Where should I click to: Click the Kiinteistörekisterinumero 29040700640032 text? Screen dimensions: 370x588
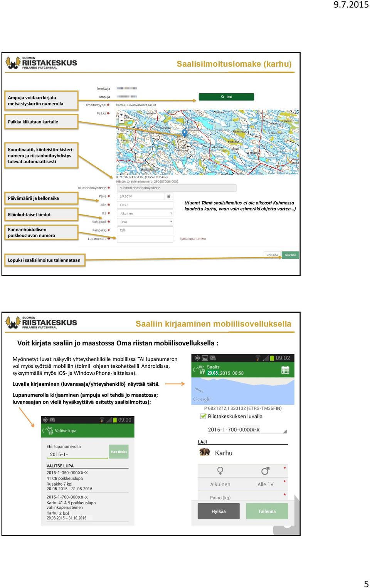click(x=148, y=181)
